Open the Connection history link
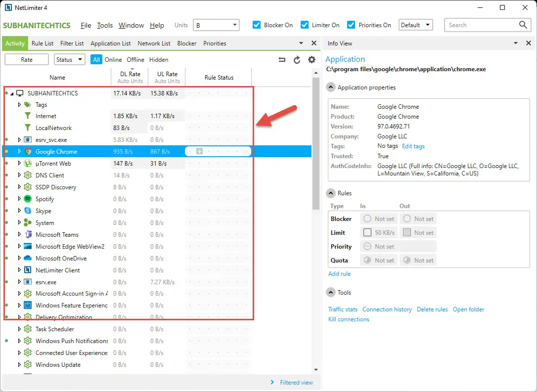The height and width of the screenshot is (392, 537). coord(387,309)
